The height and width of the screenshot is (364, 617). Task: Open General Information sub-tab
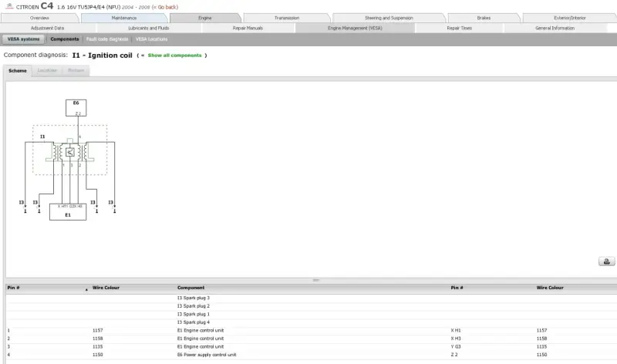[555, 29]
